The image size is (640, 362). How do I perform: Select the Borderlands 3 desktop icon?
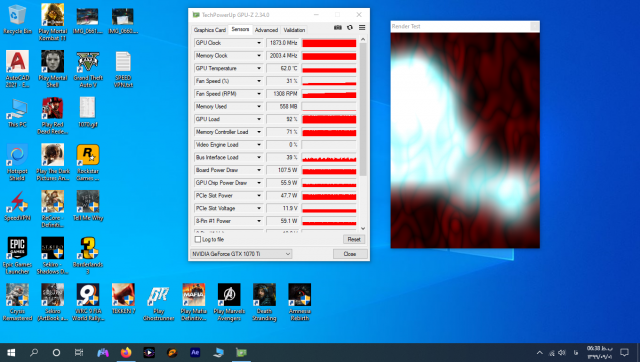pos(88,255)
